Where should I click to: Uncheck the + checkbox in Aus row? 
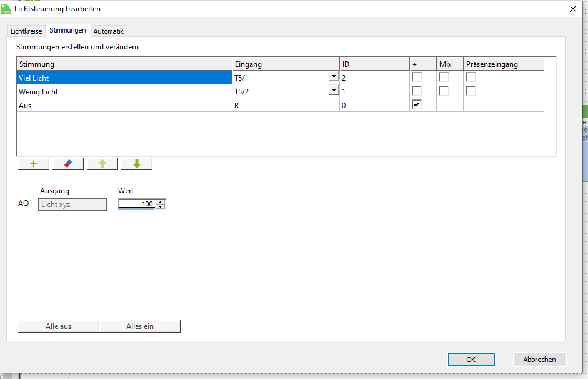coord(417,105)
